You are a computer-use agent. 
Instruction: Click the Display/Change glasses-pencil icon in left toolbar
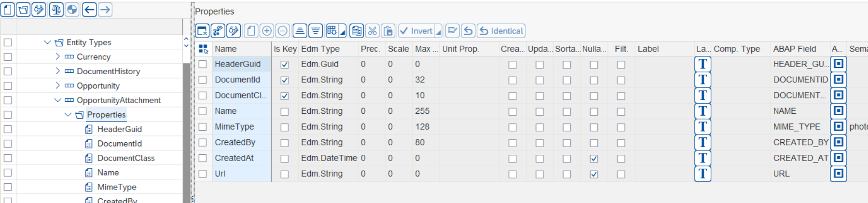(39, 10)
